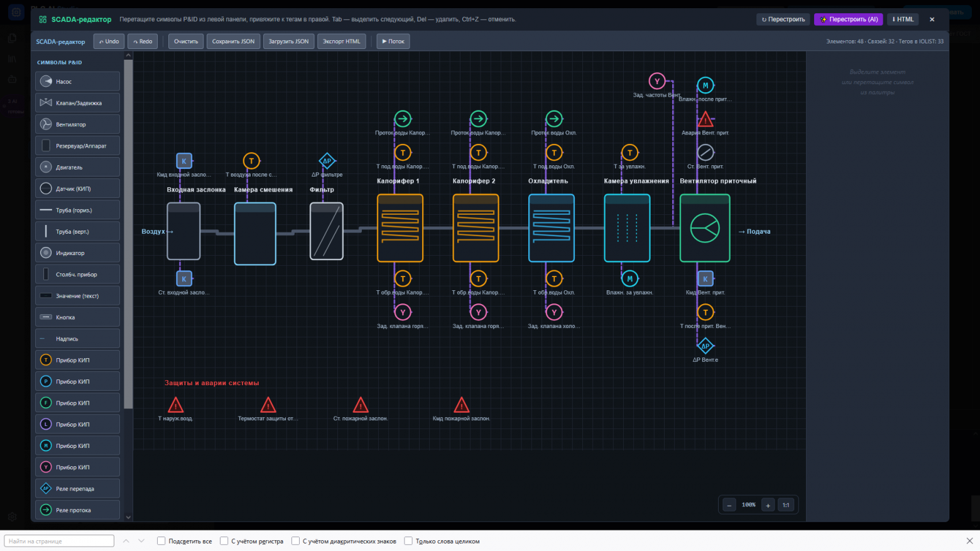
Task: Select the Реле перепада symbol
Action: [77, 488]
